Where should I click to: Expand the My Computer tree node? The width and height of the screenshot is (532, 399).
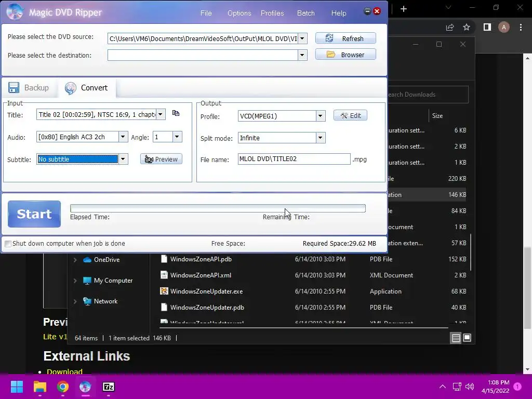point(75,281)
